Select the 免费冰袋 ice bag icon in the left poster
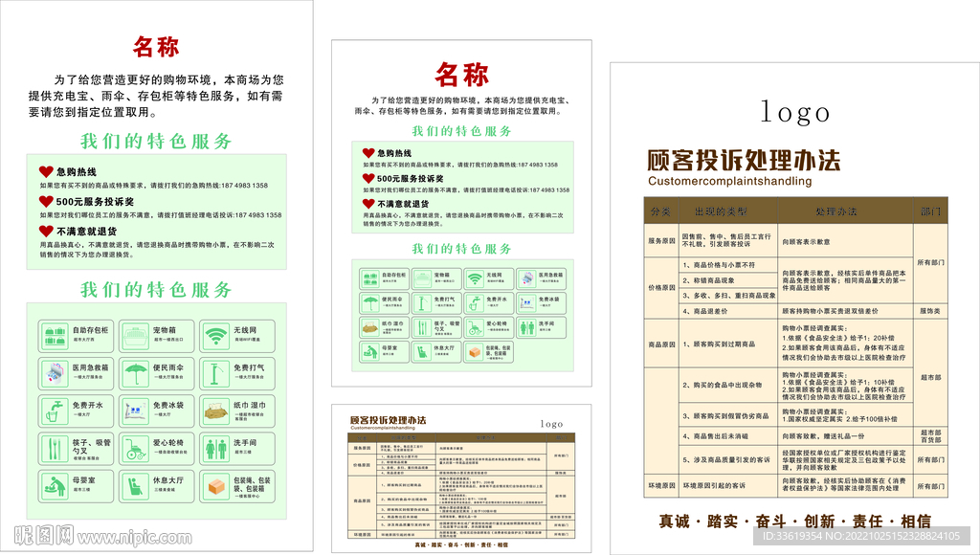 pyautogui.click(x=135, y=411)
